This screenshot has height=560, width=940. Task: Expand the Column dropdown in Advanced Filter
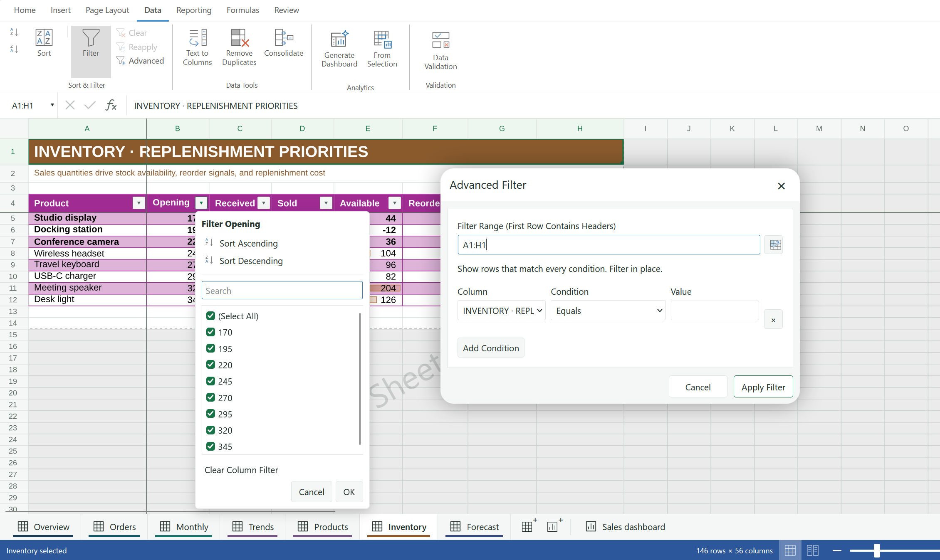(x=501, y=311)
